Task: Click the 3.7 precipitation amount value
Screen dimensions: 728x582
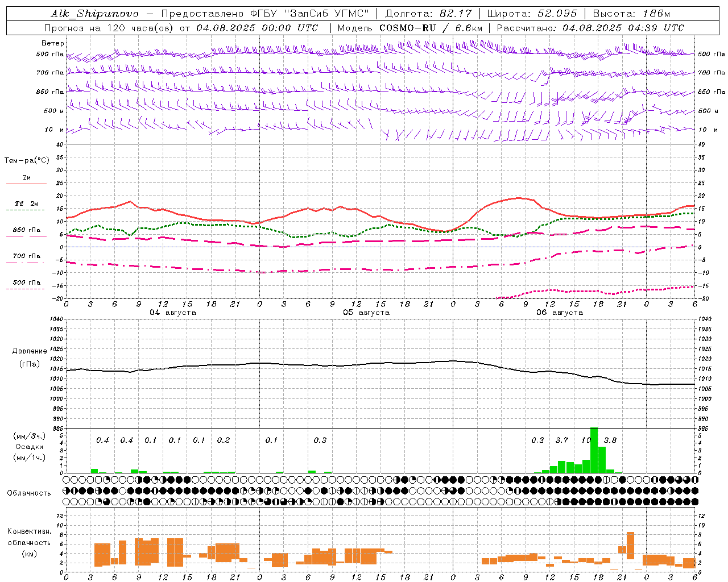Action: coord(562,440)
